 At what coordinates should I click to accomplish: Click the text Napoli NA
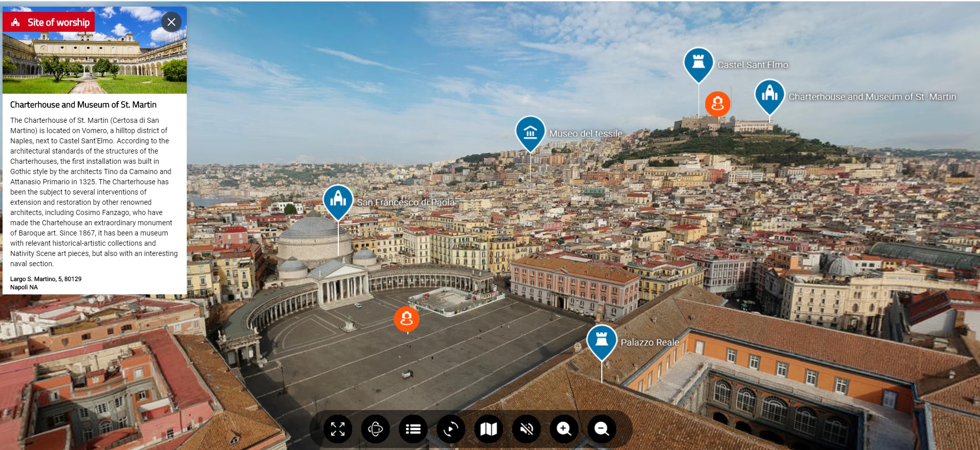coord(24,287)
